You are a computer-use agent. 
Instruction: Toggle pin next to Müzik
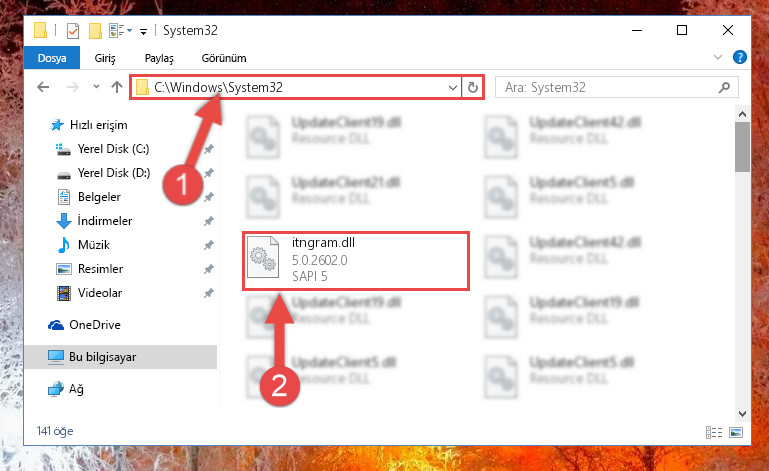pos(208,245)
